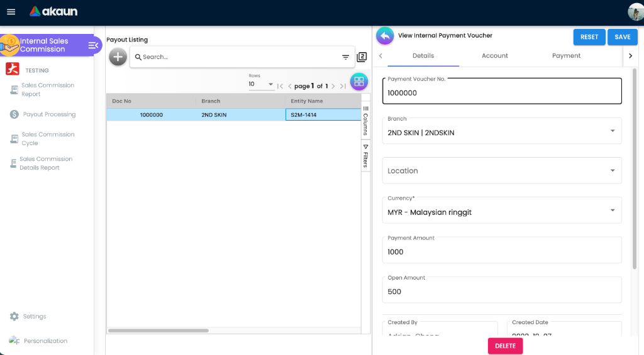Open the user profile avatar
Screen dimensions: 644x355
[x=635, y=11]
